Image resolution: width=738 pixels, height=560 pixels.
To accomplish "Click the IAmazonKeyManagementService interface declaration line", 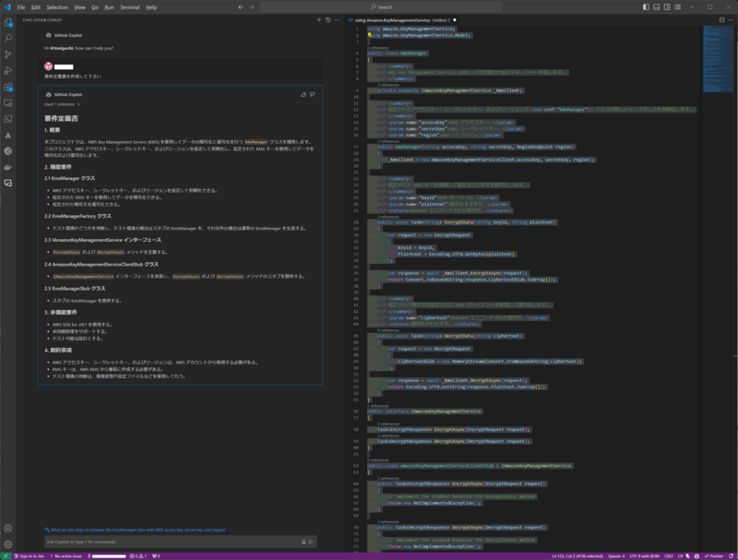I will point(424,411).
